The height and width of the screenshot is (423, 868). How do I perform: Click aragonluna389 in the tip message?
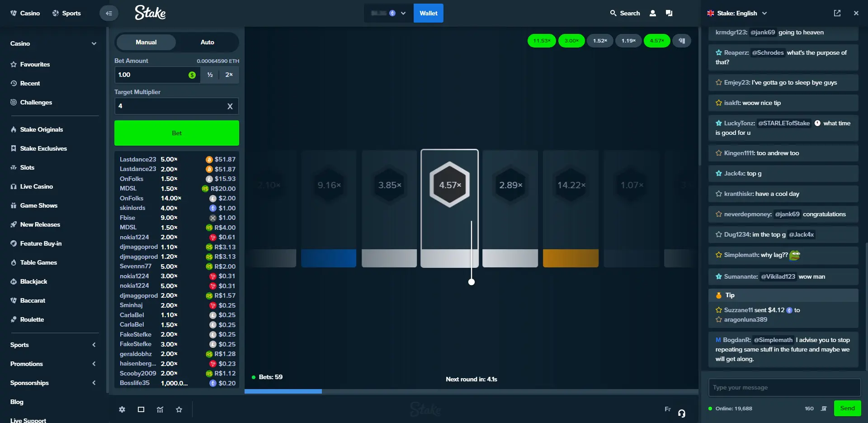click(745, 320)
